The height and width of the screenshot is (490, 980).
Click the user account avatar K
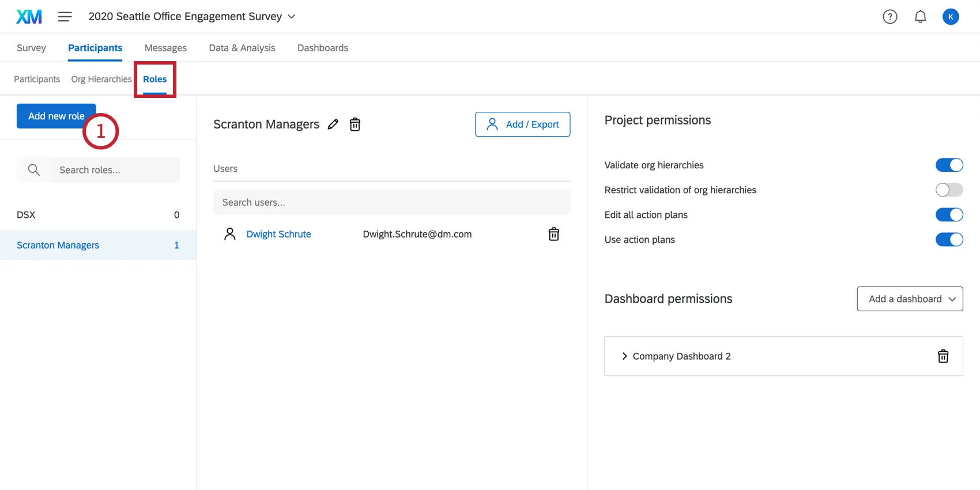tap(951, 17)
